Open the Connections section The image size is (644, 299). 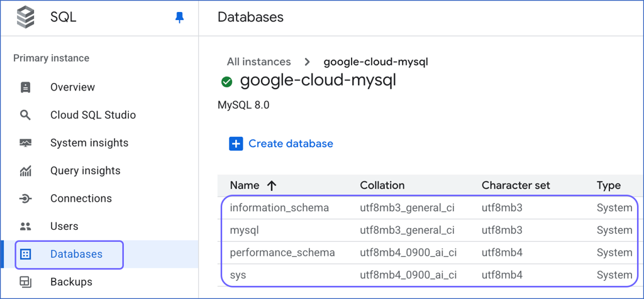[x=81, y=199]
